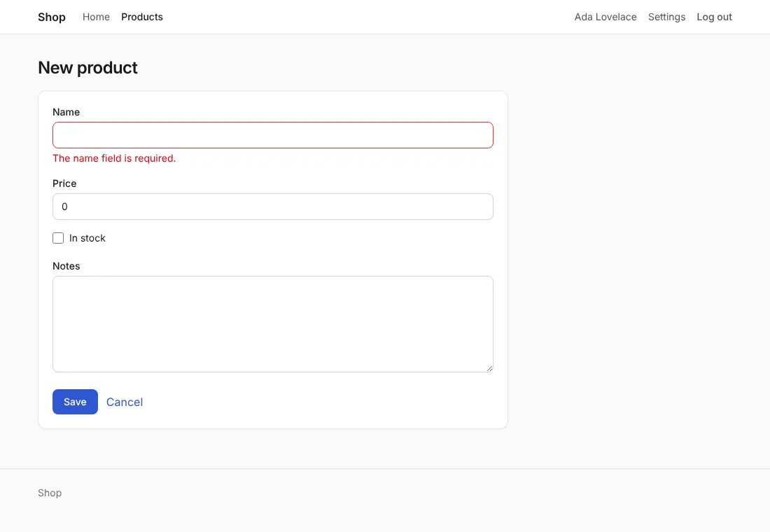Click the Name field label
Image resolution: width=770 pixels, height=532 pixels.
pos(66,112)
